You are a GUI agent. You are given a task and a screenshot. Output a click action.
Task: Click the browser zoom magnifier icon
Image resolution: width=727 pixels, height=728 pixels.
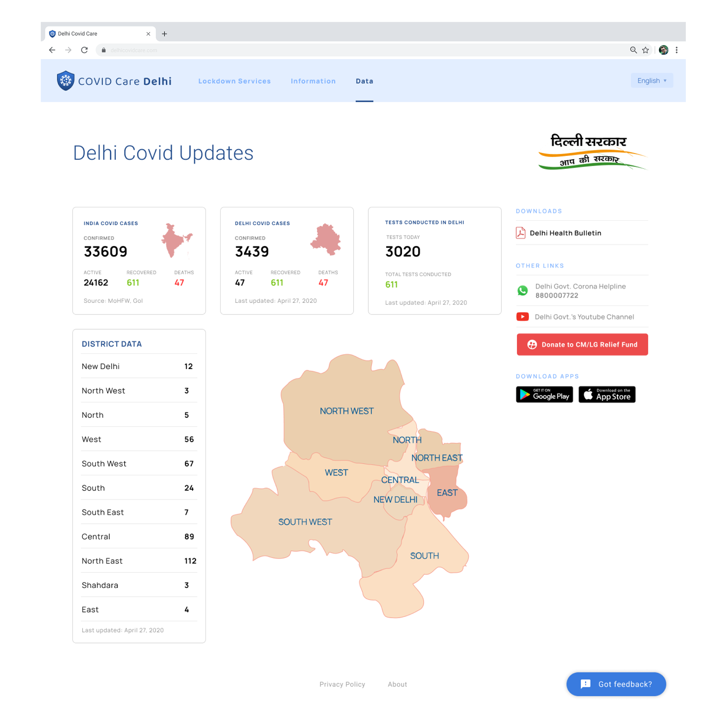pos(633,50)
